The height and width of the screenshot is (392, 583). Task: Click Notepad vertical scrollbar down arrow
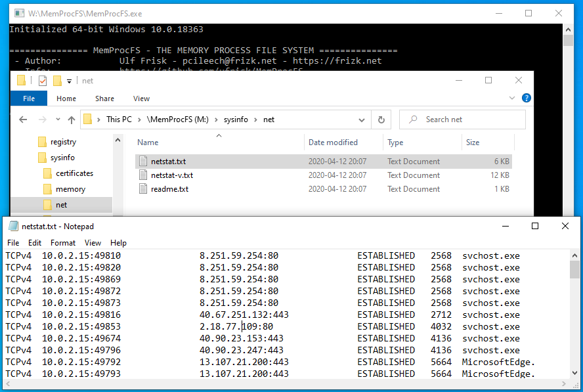coord(575,373)
